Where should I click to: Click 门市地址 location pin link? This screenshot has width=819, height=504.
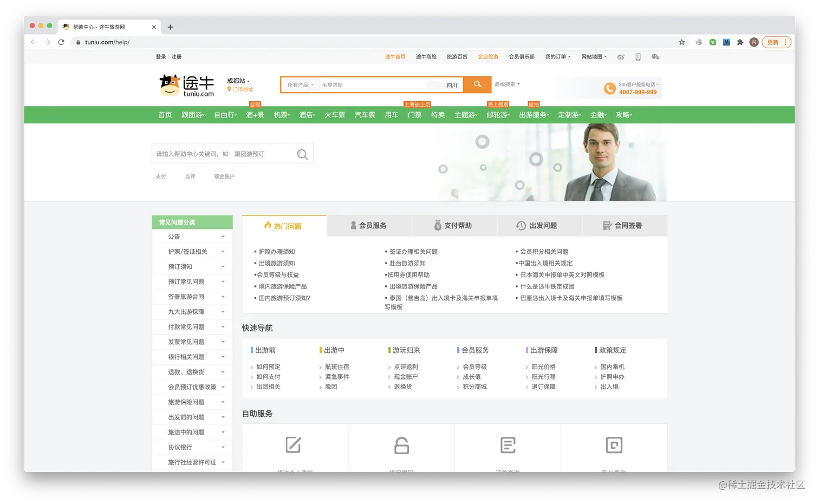(240, 89)
